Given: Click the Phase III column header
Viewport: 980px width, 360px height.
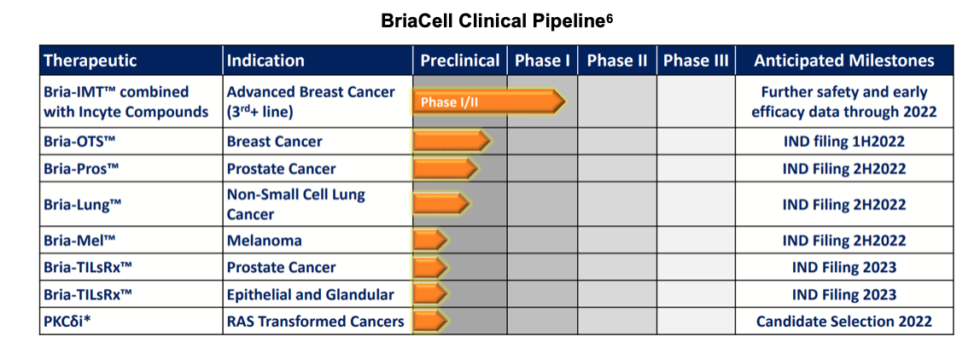Looking at the screenshot, I should coord(696,61).
